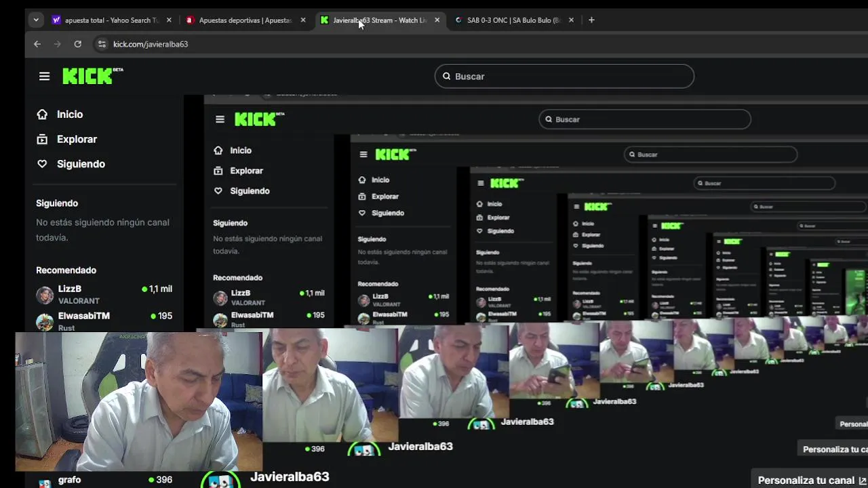Close the Apuestas deportivas tab
Image resolution: width=868 pixels, height=488 pixels.
pyautogui.click(x=303, y=20)
